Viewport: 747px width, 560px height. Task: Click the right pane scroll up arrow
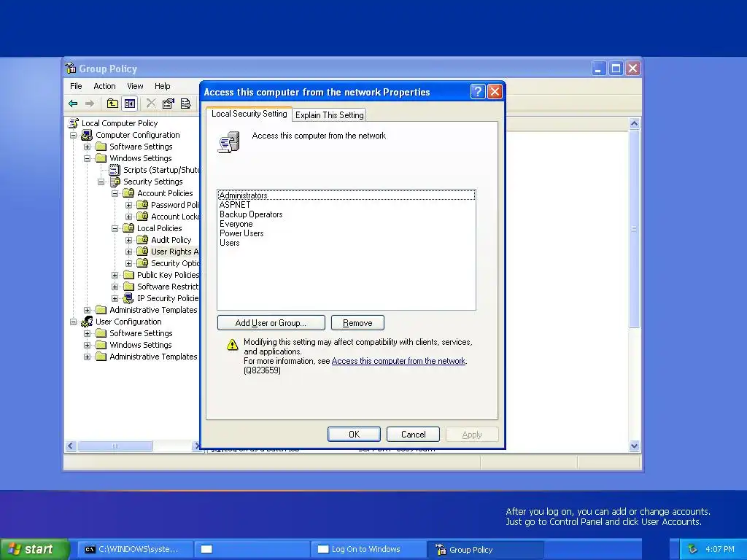tap(634, 123)
